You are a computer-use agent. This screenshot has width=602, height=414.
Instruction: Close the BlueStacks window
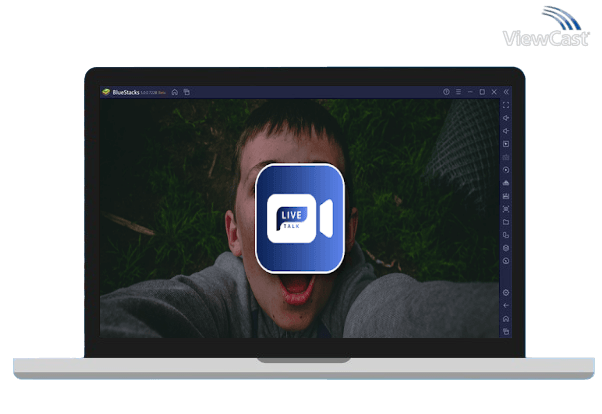tap(494, 92)
